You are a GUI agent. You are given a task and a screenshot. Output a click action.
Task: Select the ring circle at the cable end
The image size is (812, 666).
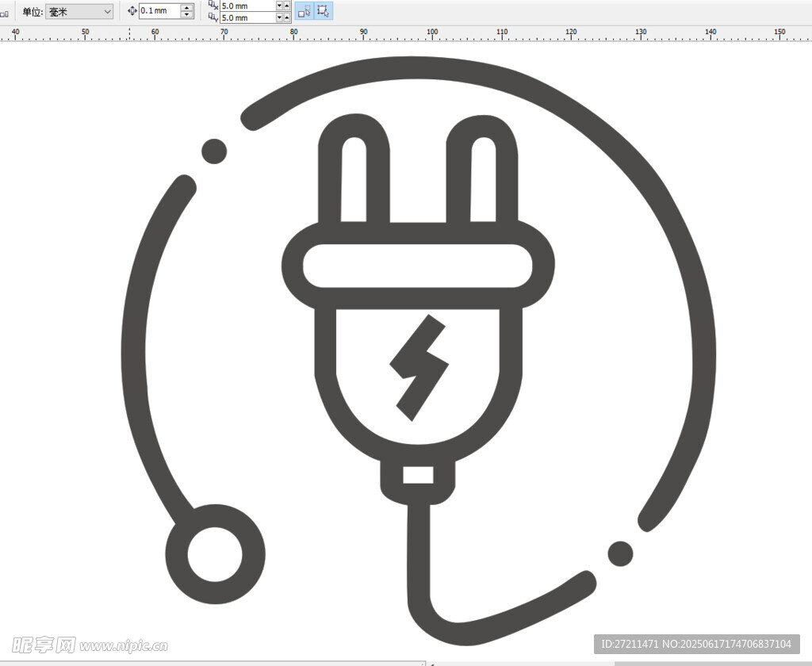pos(215,553)
